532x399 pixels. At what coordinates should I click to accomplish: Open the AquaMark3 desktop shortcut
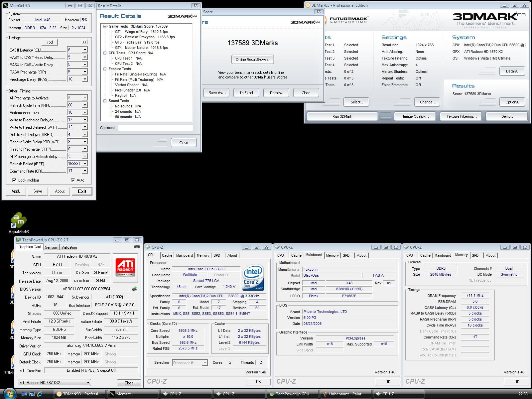19,222
